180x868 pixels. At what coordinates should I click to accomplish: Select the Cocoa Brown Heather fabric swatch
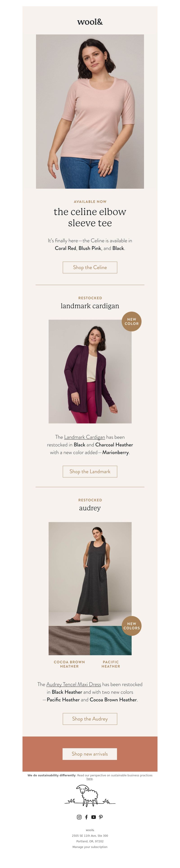pyautogui.click(x=69, y=640)
